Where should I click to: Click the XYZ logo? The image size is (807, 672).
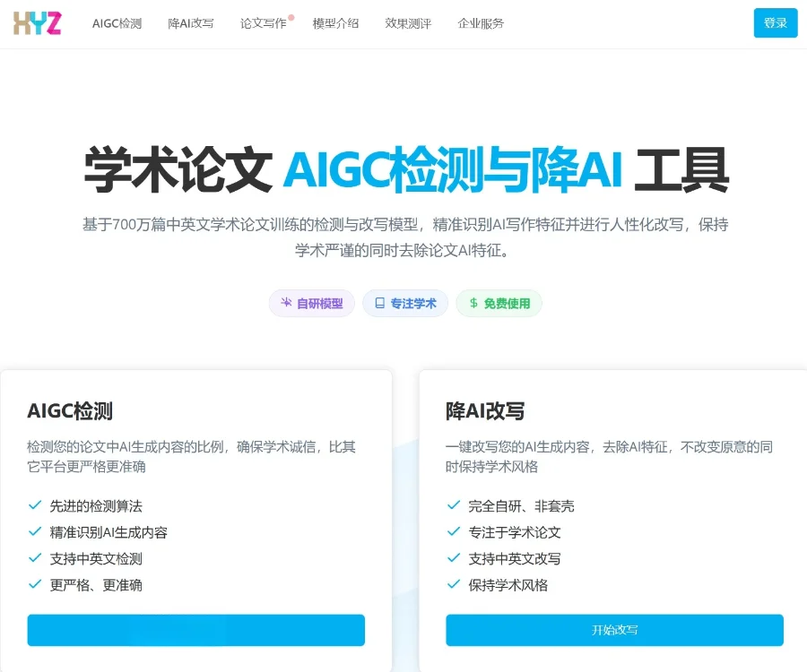38,23
